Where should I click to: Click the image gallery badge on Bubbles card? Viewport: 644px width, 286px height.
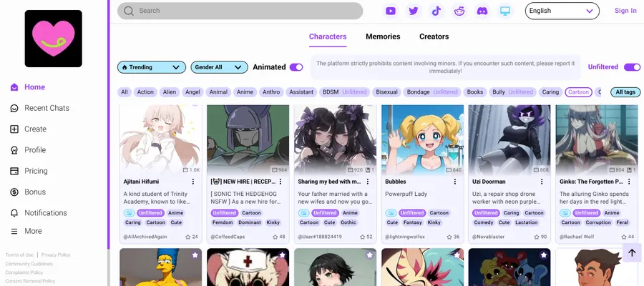click(391, 213)
